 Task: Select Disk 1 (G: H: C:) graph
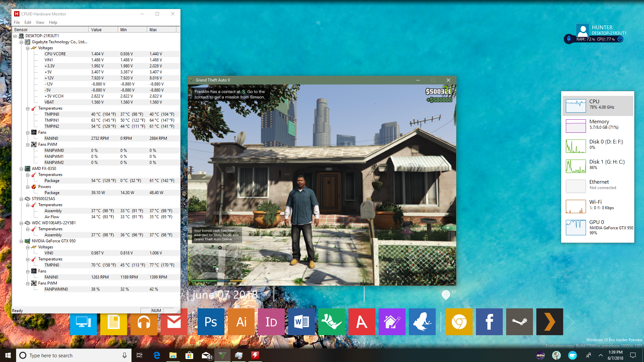pos(598,166)
